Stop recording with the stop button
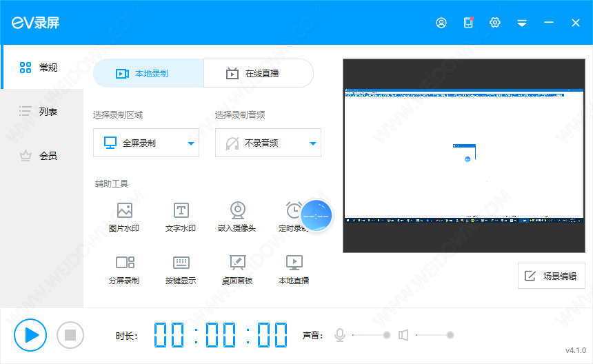 (x=70, y=335)
